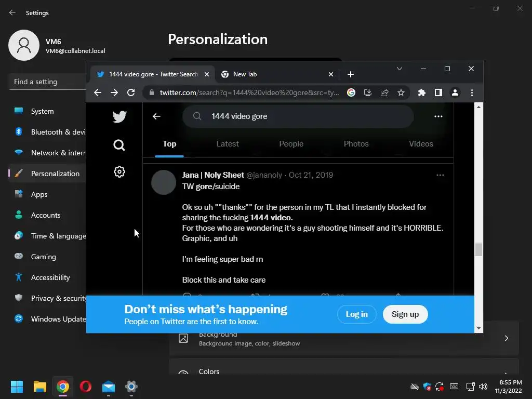
Task: Close the New Tab tab
Action: point(331,74)
